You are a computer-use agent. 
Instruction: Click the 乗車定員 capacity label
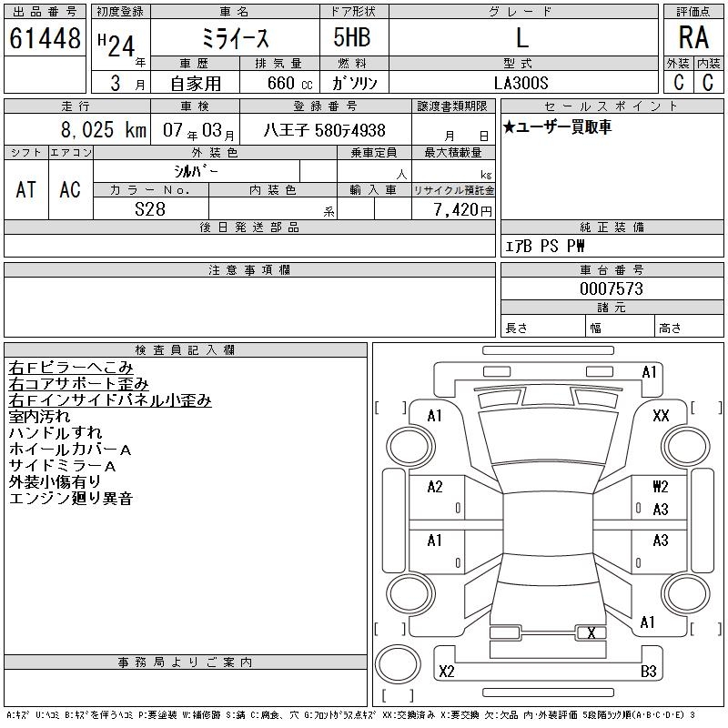point(374,153)
